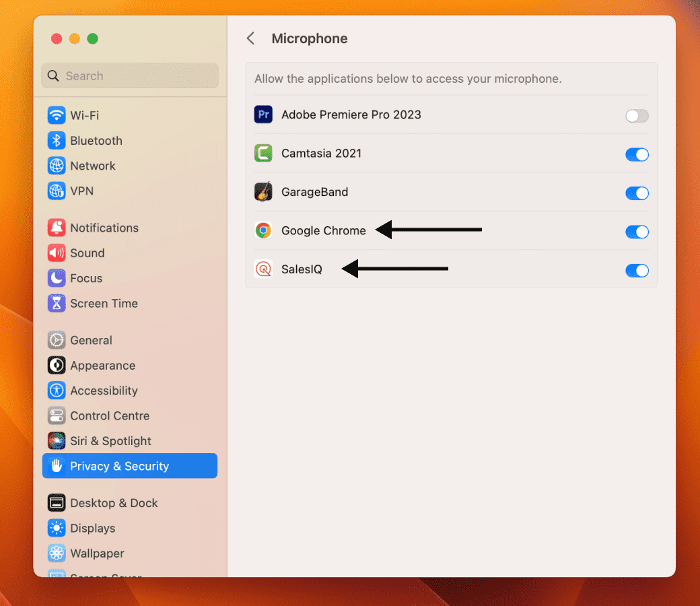Maximize the System Settings window

[92, 39]
